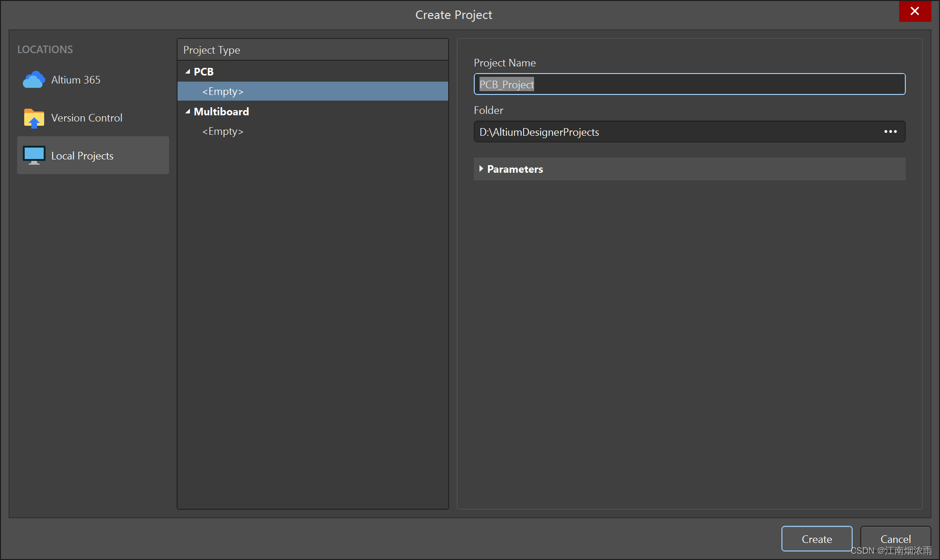Collapse the Multiboard project type group
This screenshot has height=560, width=940.
188,112
